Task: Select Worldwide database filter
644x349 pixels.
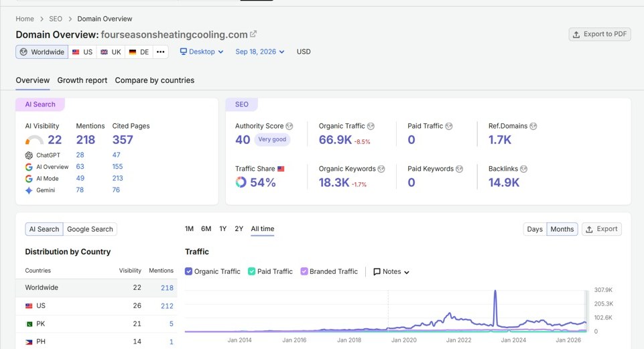Action: click(42, 52)
